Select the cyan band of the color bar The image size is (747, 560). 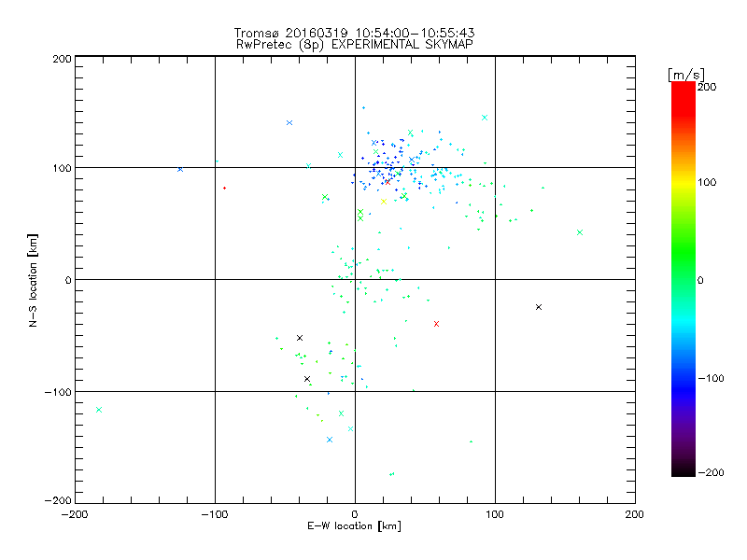tap(684, 320)
